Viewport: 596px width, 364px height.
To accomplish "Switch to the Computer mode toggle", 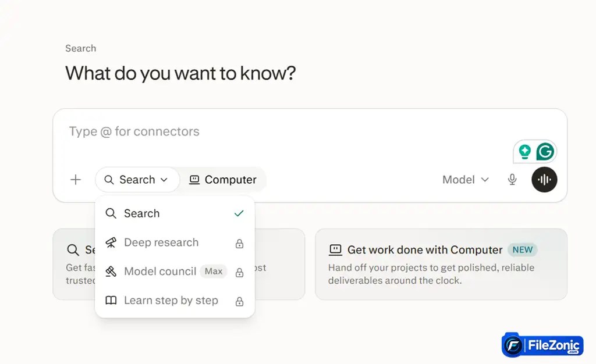I will (223, 180).
